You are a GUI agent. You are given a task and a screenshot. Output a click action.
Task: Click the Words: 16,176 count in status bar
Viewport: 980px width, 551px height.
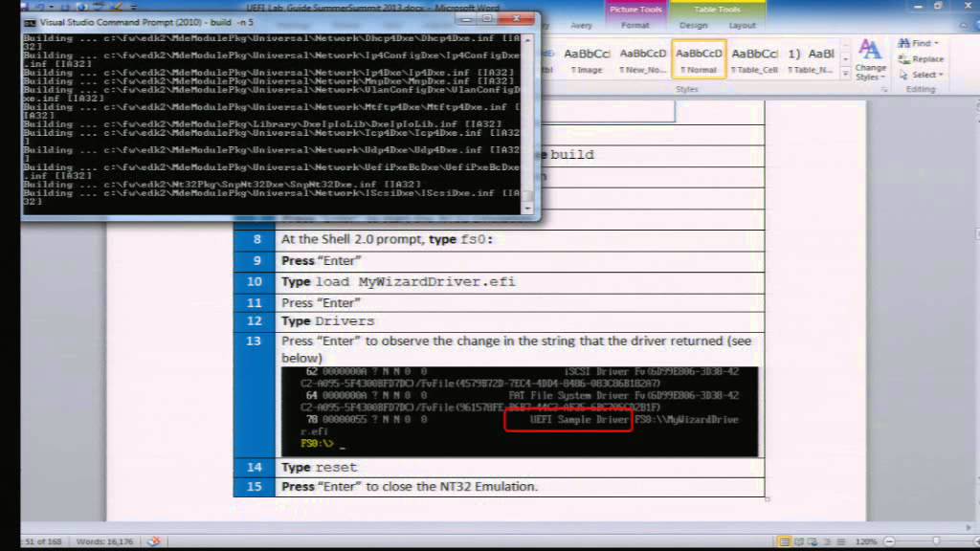(x=104, y=541)
